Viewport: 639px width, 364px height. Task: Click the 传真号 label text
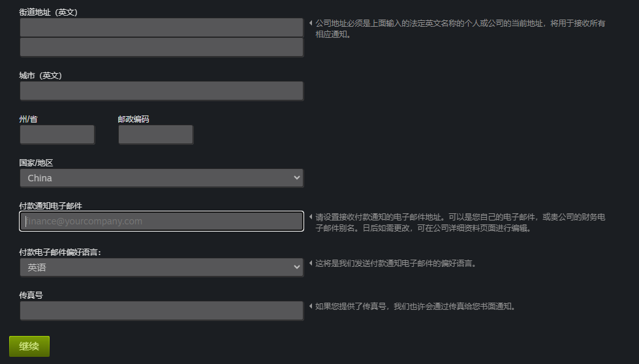pos(31,295)
